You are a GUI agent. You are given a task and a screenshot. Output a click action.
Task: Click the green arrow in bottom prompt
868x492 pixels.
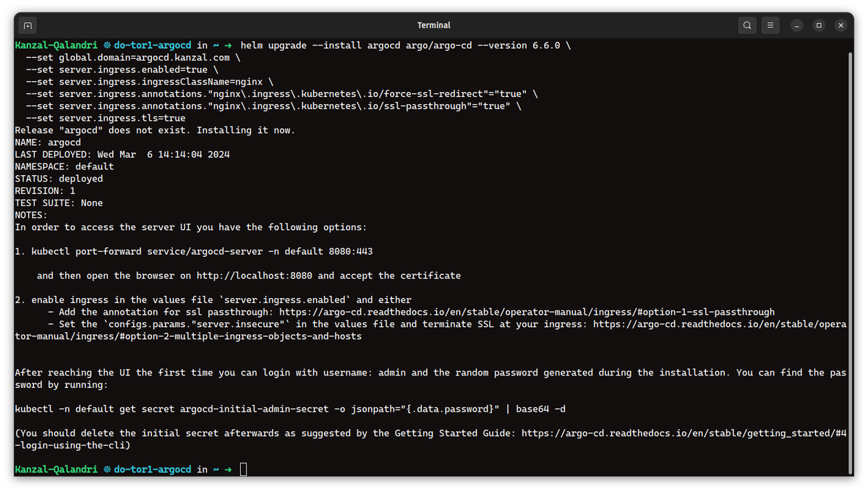pos(228,470)
